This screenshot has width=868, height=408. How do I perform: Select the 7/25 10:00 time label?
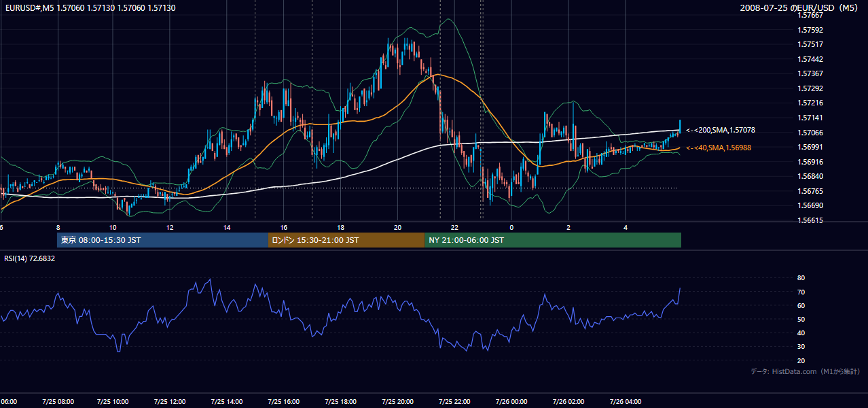(113, 401)
